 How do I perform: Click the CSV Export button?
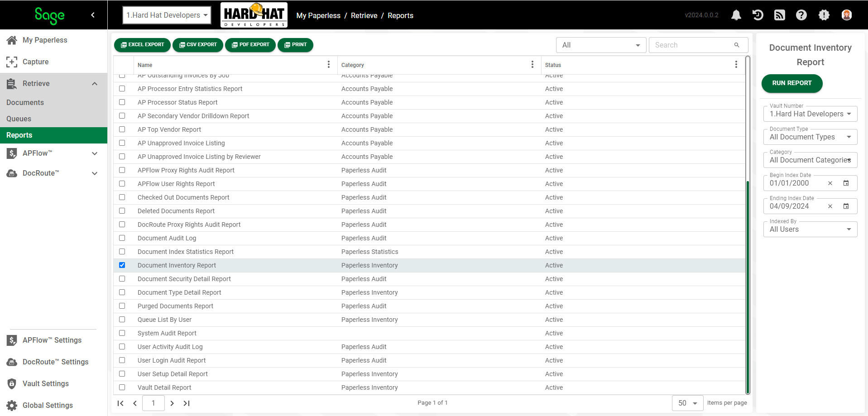tap(198, 45)
